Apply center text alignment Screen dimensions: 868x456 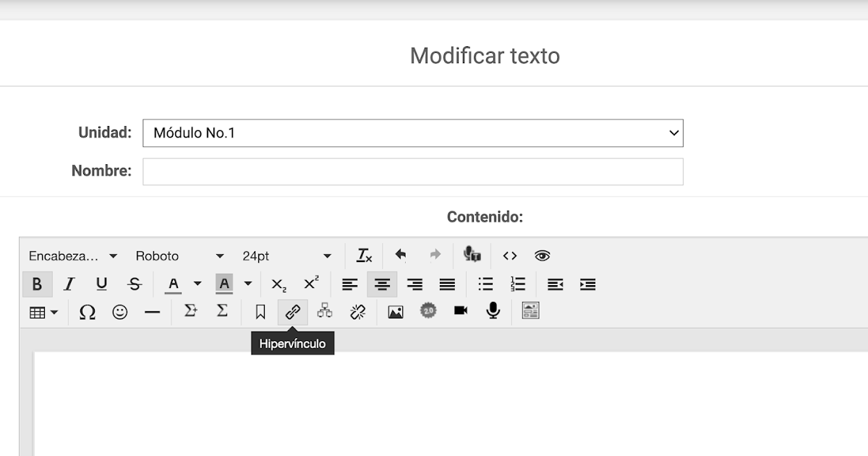[x=382, y=284]
